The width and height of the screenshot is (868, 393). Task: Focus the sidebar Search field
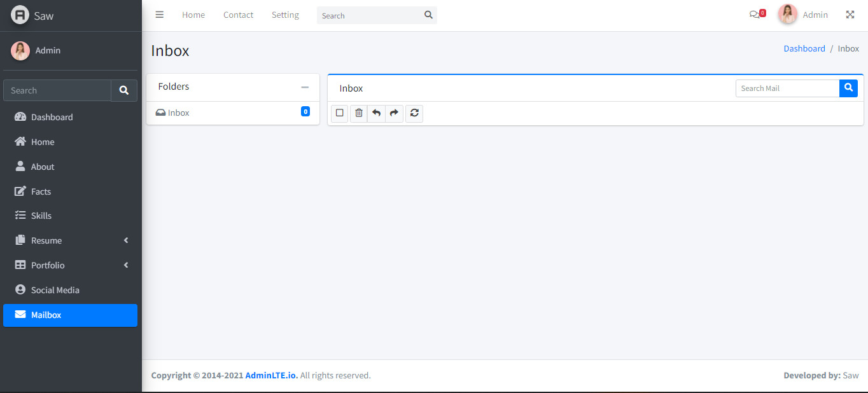pos(57,90)
